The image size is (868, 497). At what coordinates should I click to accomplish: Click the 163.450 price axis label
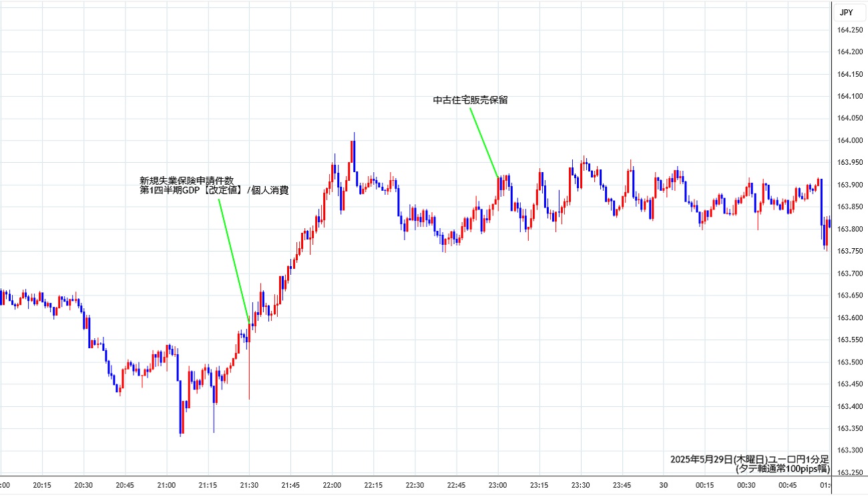[849, 384]
